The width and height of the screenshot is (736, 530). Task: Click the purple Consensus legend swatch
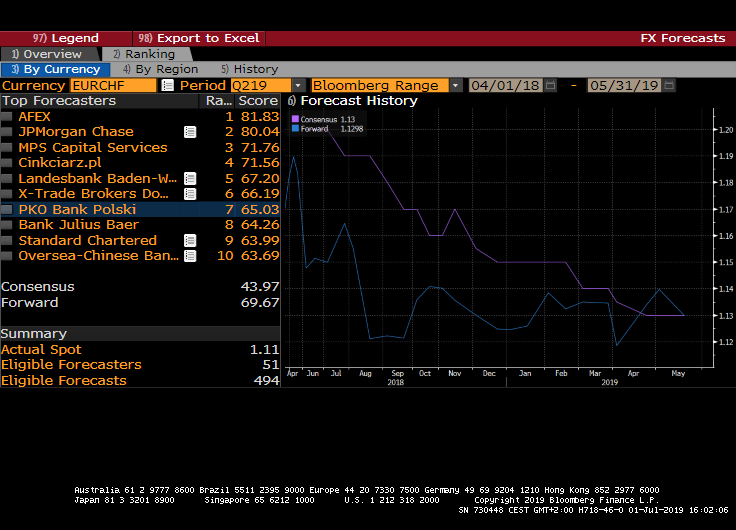coord(295,119)
